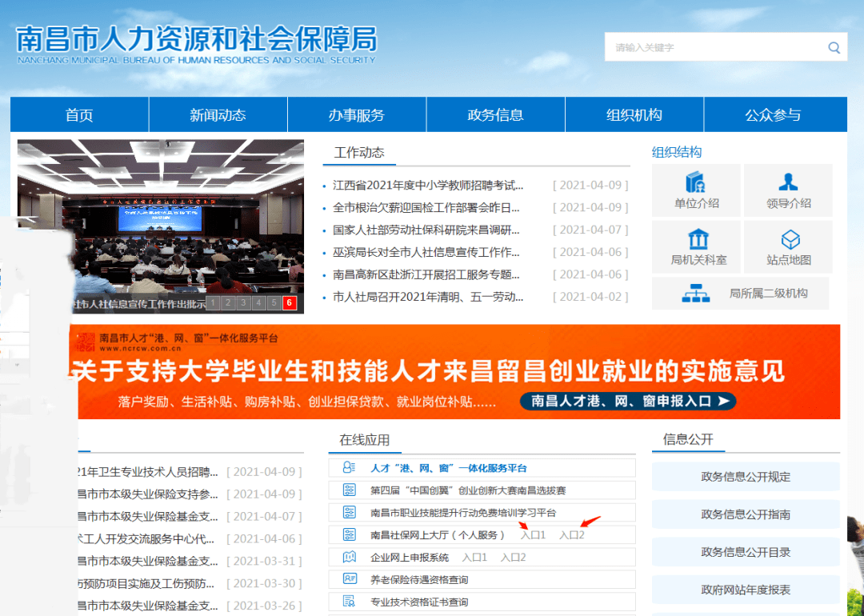This screenshot has height=616, width=864.
Task: Click the search magnifier icon
Action: (x=834, y=48)
